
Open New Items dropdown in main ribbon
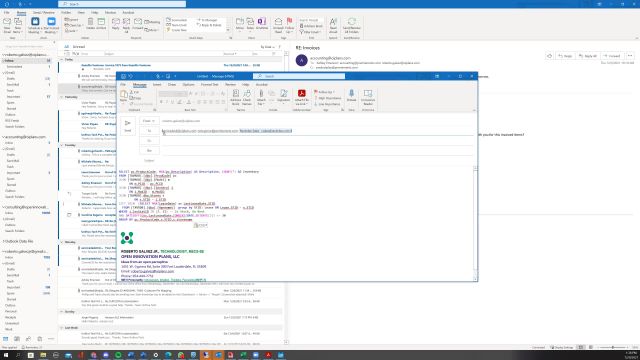pyautogui.click(x=18, y=25)
